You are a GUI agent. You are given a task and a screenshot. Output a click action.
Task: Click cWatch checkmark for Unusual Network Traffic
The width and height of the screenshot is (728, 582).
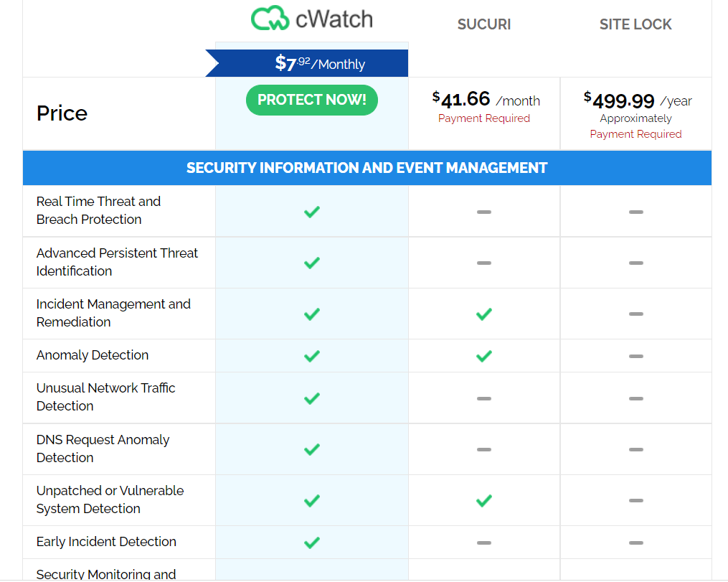point(311,398)
